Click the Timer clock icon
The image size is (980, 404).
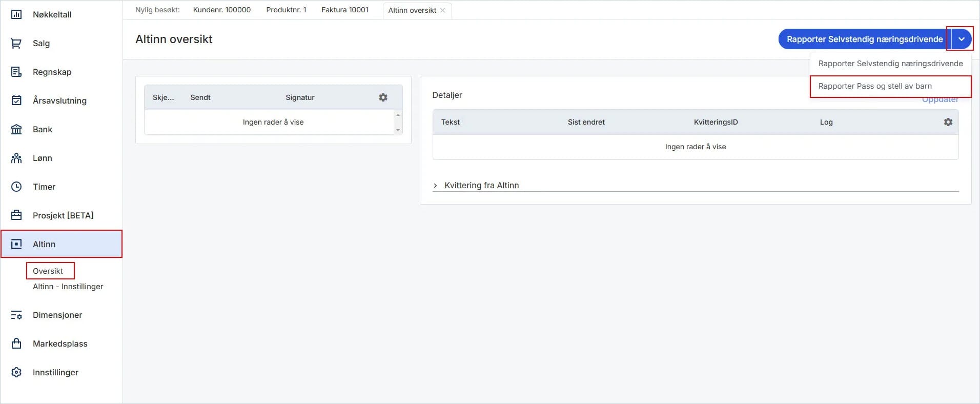point(16,187)
